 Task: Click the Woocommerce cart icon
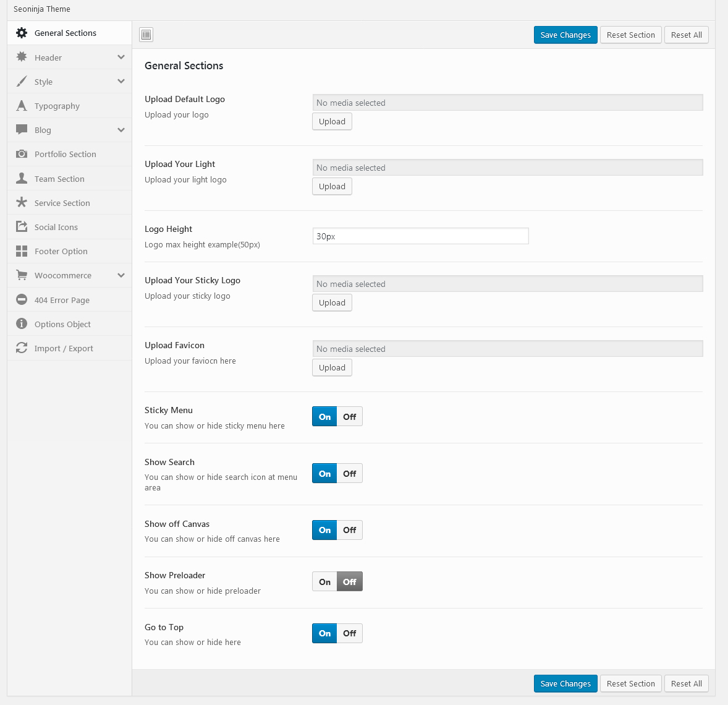22,275
